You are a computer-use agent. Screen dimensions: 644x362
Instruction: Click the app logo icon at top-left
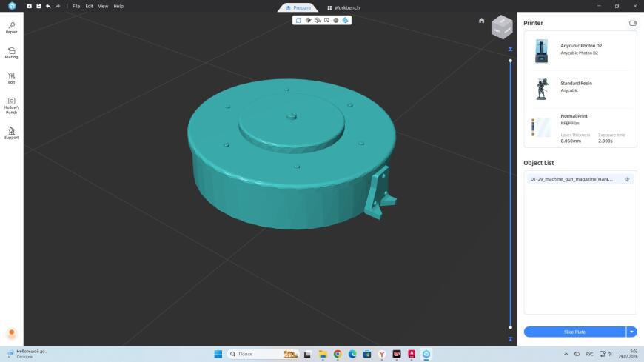[x=12, y=6]
